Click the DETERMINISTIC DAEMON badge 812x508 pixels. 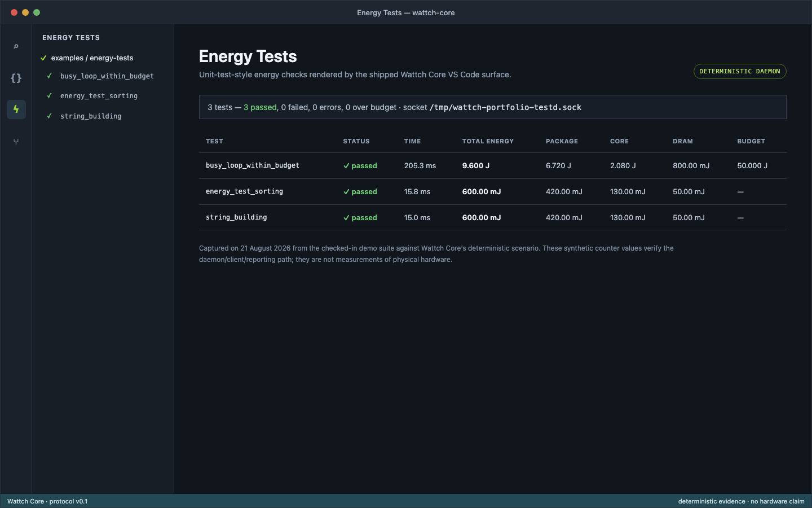point(740,71)
